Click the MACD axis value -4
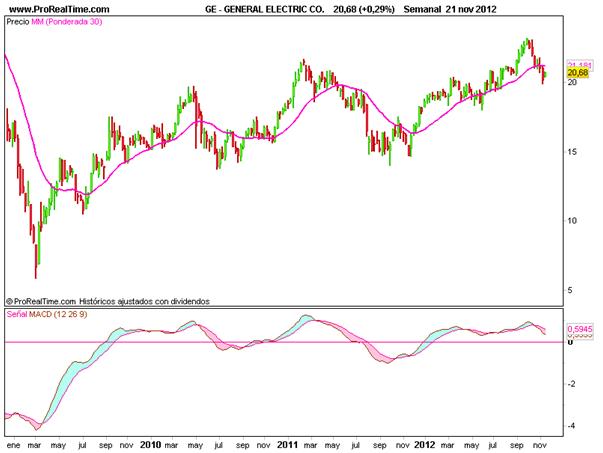 [x=571, y=426]
